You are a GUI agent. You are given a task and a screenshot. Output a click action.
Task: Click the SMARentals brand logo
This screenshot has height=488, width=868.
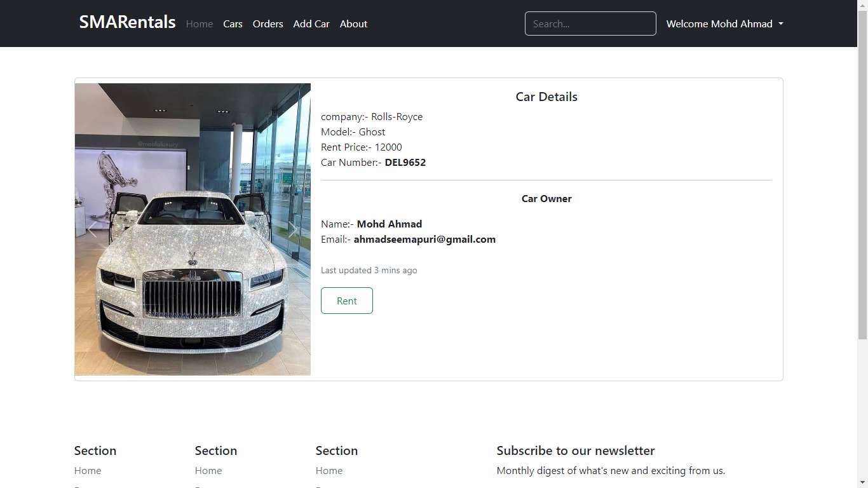click(127, 22)
